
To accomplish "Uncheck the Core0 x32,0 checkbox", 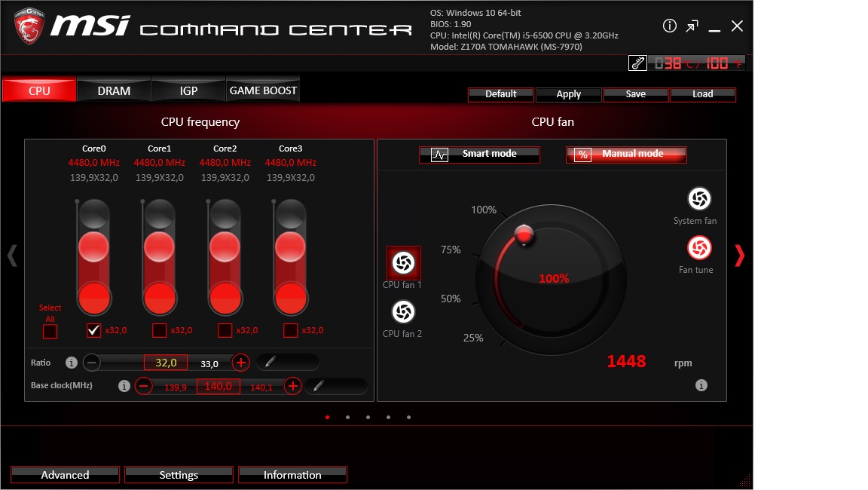I will (93, 330).
